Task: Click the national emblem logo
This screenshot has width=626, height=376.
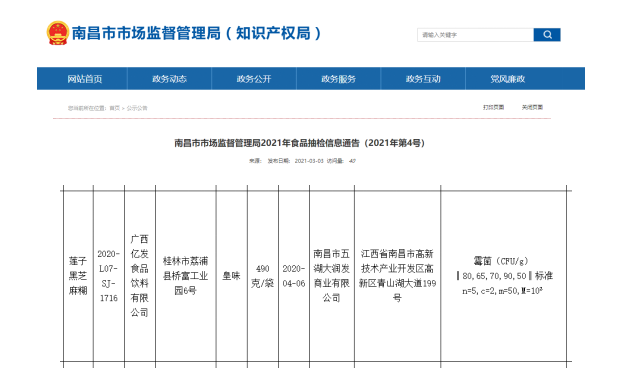Action: tap(57, 33)
